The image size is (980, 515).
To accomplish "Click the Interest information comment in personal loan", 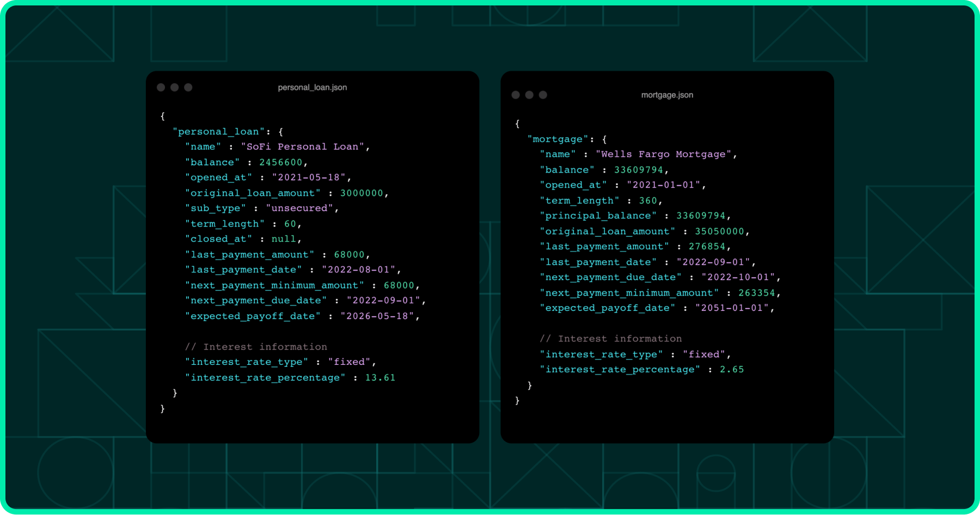I will [256, 347].
